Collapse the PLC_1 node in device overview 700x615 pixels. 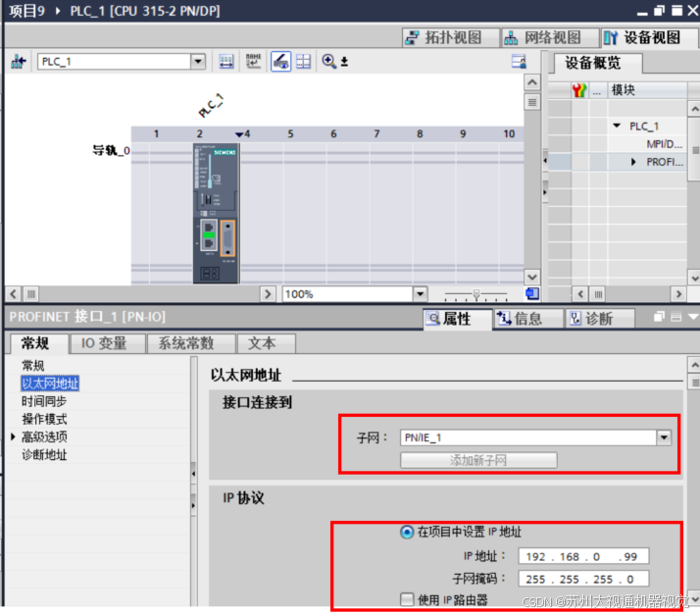point(617,126)
